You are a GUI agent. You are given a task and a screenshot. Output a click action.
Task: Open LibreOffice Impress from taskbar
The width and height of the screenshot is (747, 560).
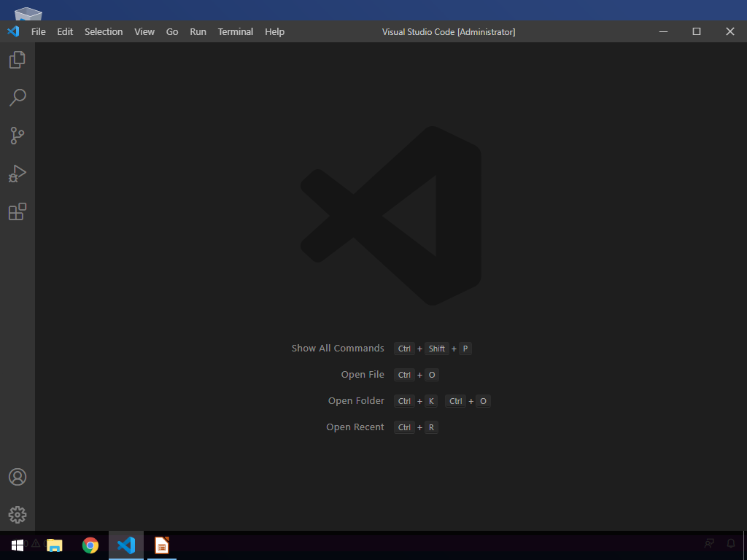click(x=161, y=545)
